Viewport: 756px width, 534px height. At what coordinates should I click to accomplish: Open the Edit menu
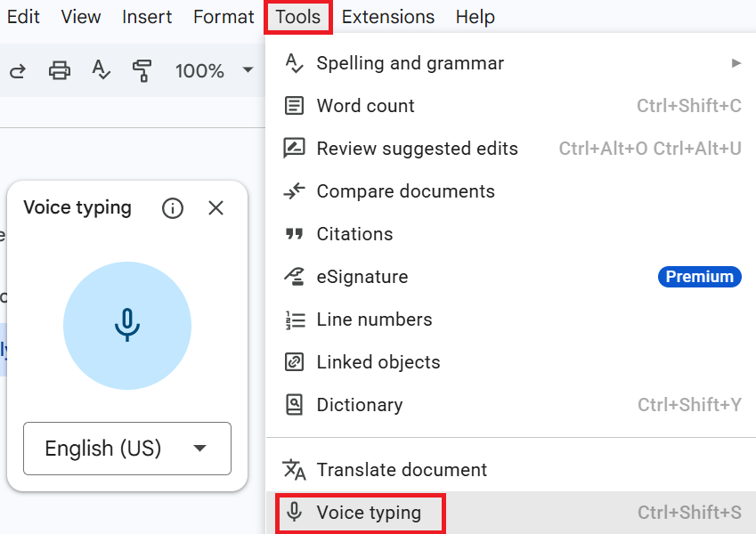click(23, 17)
